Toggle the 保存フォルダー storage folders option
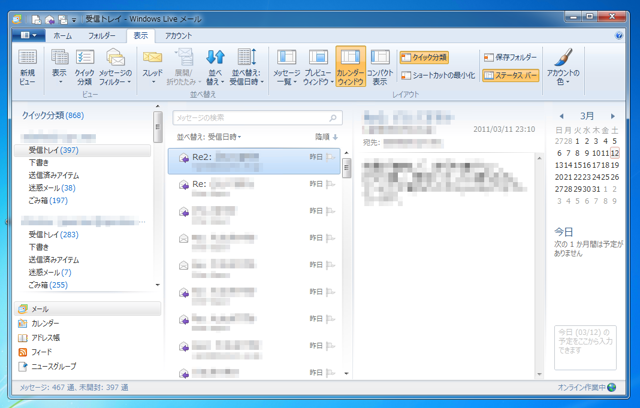The image size is (640, 408). [510, 57]
